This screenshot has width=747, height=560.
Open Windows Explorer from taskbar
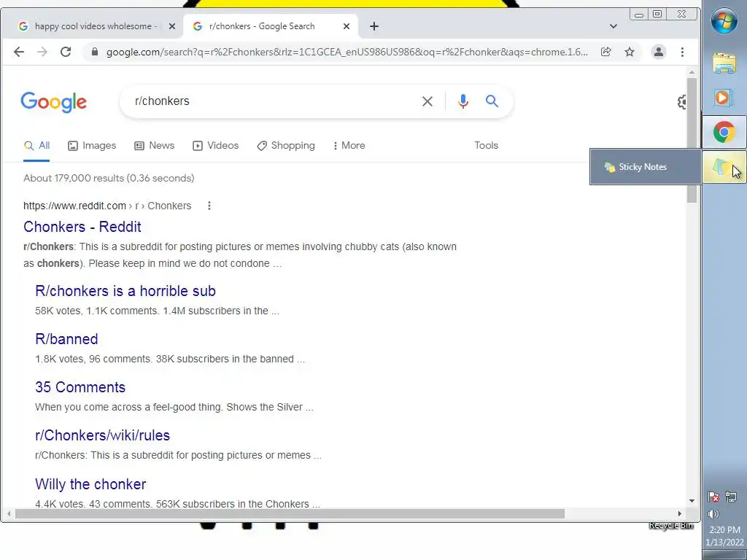[x=724, y=63]
